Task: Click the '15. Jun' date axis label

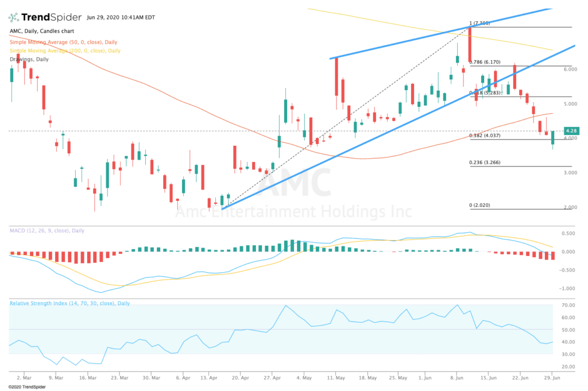Action: coord(488,378)
